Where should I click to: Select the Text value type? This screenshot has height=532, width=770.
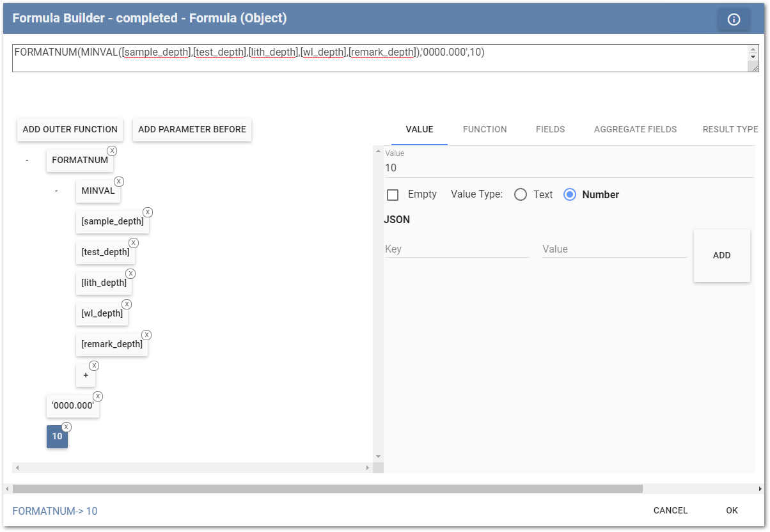pyautogui.click(x=520, y=194)
